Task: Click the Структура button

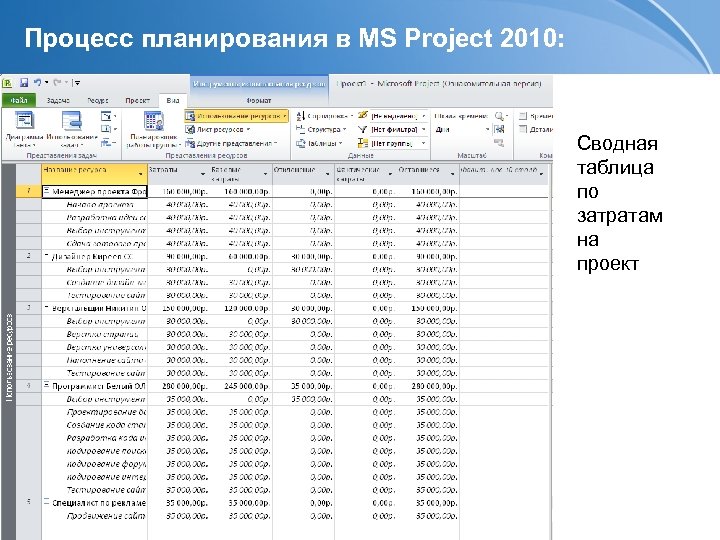Action: tap(321, 129)
